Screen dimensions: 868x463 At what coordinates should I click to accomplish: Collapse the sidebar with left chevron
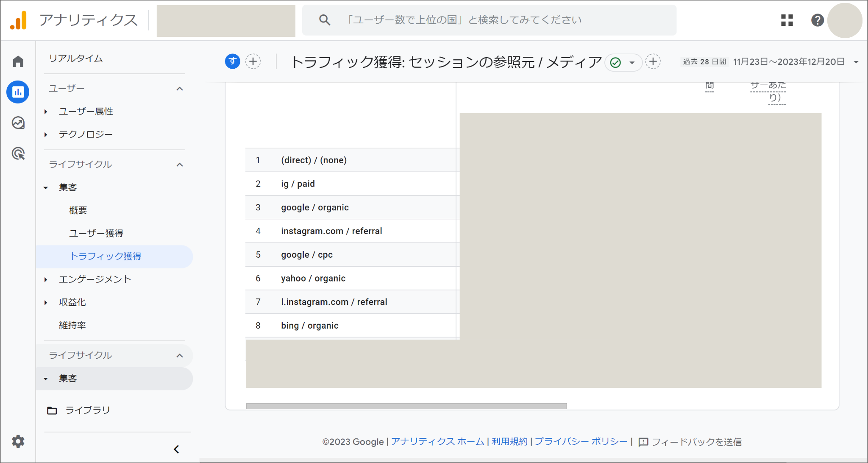click(176, 449)
